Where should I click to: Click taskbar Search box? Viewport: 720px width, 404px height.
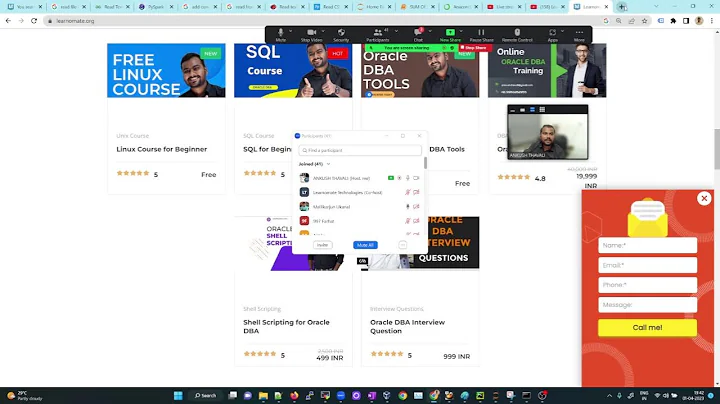coord(205,395)
